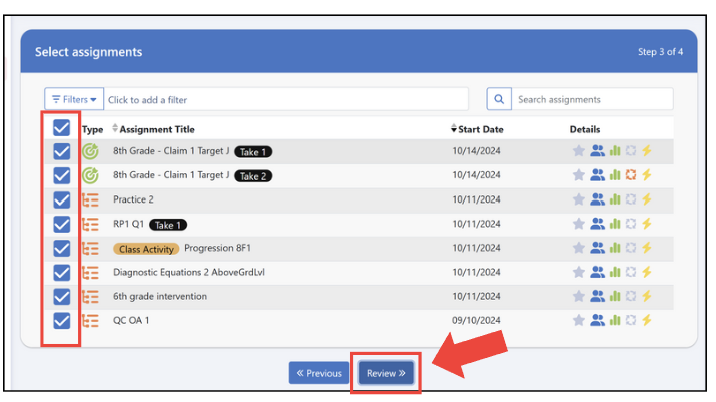Click the list type icon for QC OA 1
This screenshot has height=402, width=716.
tap(90, 321)
